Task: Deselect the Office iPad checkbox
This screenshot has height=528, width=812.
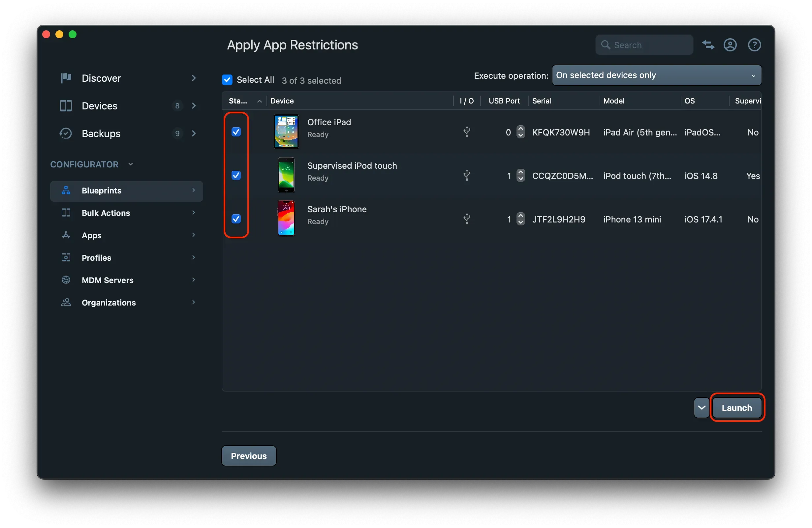Action: (236, 132)
